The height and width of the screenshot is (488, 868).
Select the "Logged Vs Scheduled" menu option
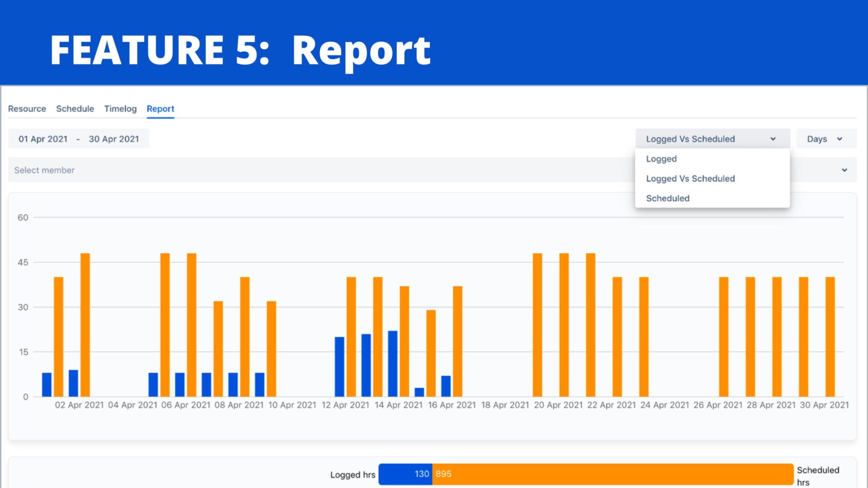tap(691, 178)
